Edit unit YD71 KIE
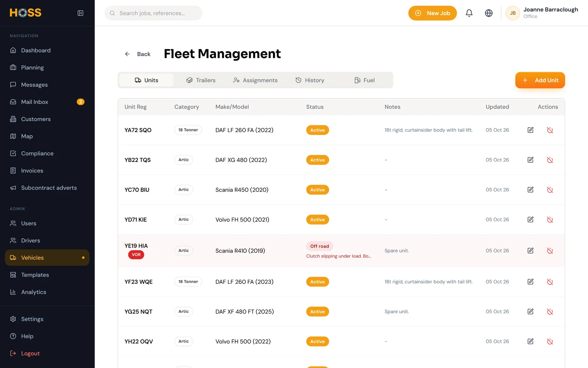588x368 pixels. [x=530, y=219]
